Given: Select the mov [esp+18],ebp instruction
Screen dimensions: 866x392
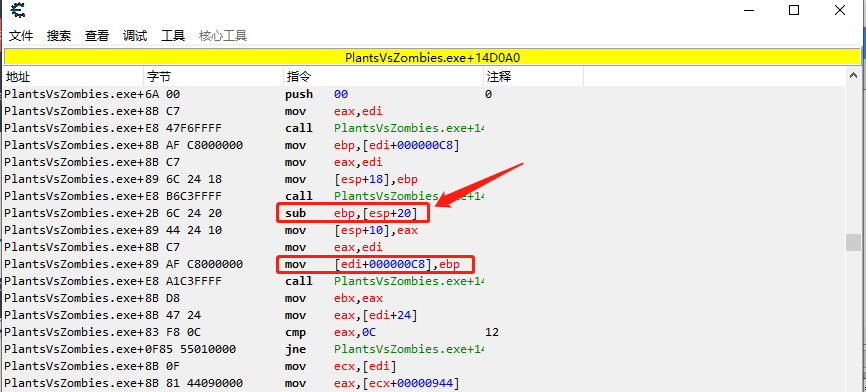Looking at the screenshot, I should tap(351, 179).
